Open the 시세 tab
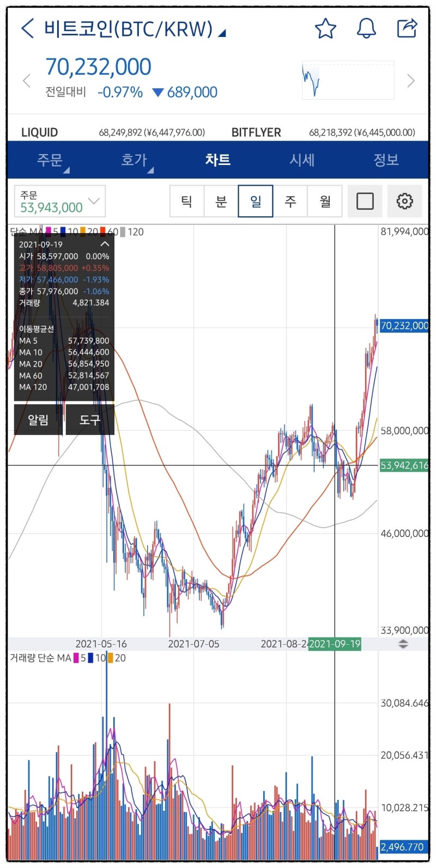This screenshot has height=868, width=436. pyautogui.click(x=302, y=160)
